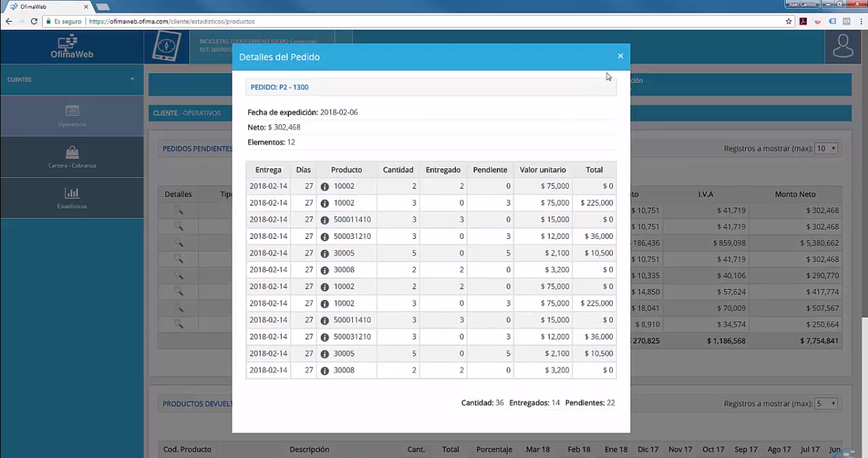Viewport: 868px width, 458px height.
Task: Bookmark the page with the star icon
Action: point(787,20)
